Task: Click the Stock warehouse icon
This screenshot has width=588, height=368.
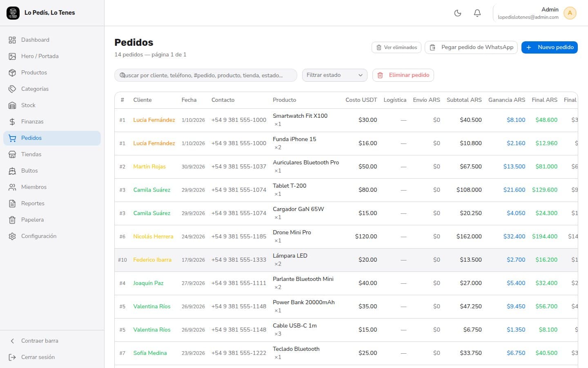Action: coord(12,105)
